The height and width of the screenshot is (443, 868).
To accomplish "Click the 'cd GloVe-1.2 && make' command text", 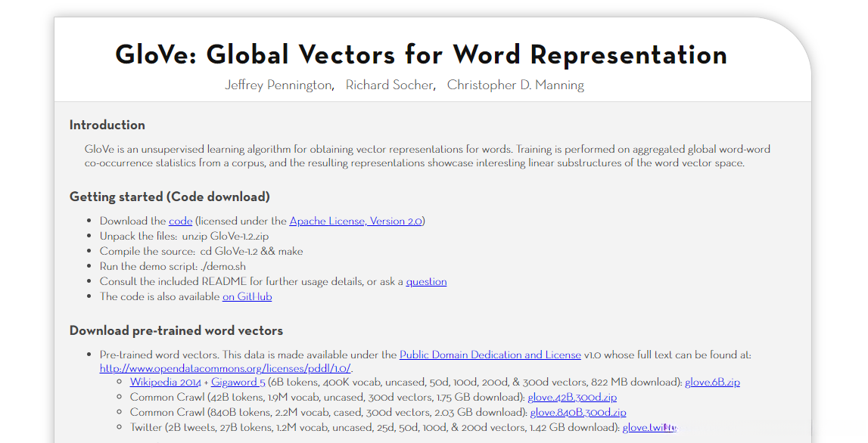I will point(251,251).
